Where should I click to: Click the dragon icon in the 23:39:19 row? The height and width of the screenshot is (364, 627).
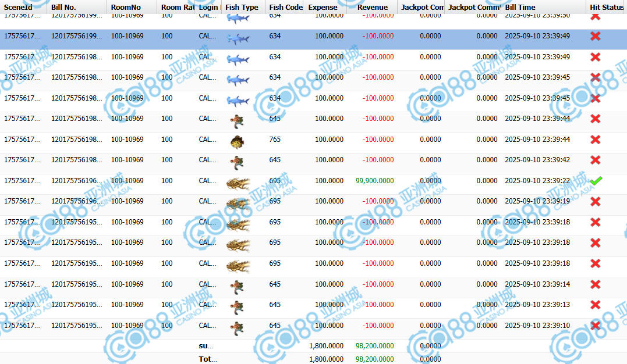click(x=238, y=202)
